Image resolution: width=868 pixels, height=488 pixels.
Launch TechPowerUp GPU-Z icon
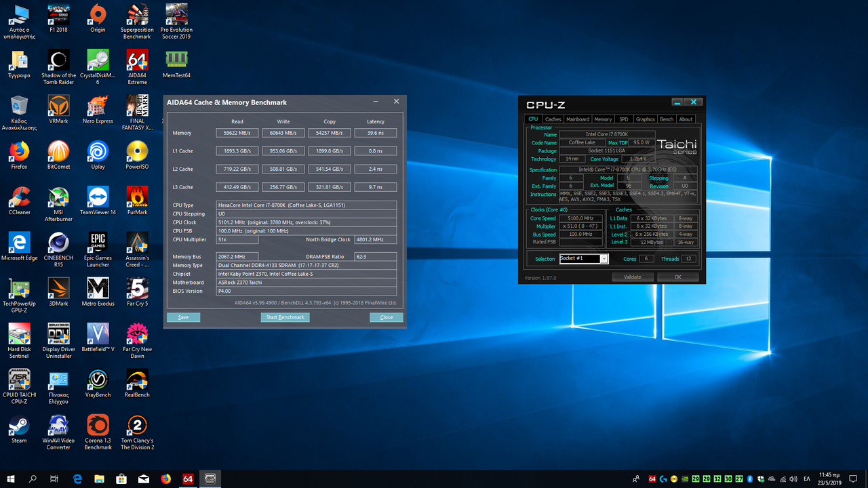pos(19,296)
